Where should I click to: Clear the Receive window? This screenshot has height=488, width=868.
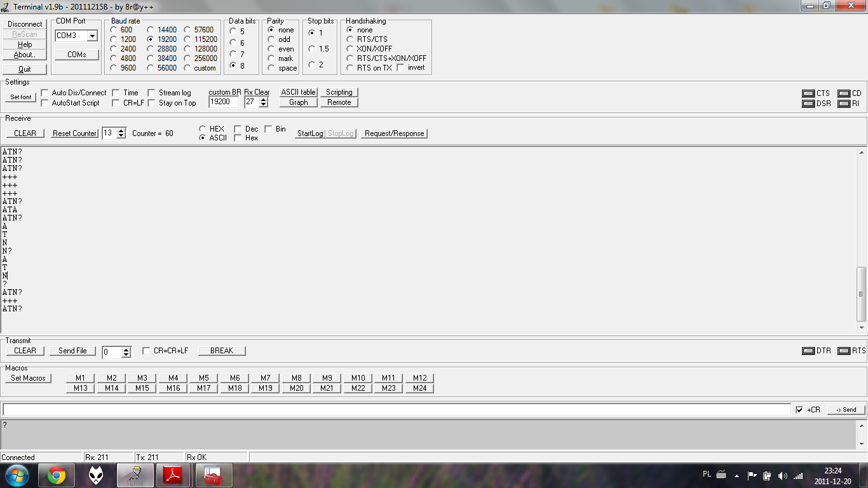point(25,133)
